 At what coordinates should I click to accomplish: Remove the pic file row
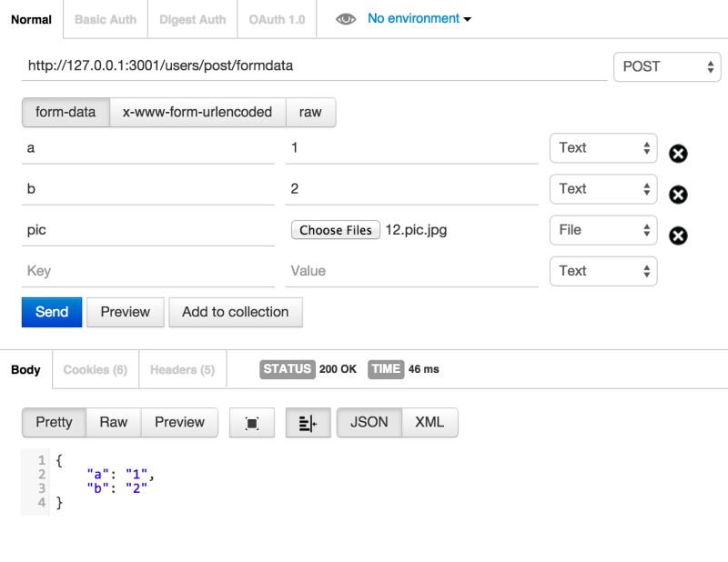click(x=678, y=236)
